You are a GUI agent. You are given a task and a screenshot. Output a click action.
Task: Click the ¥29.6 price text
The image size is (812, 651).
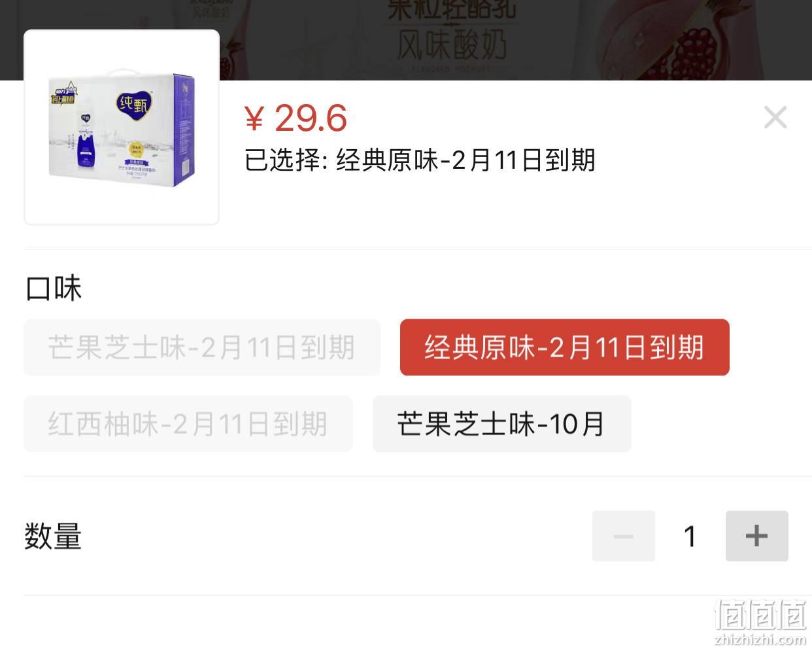[x=296, y=118]
